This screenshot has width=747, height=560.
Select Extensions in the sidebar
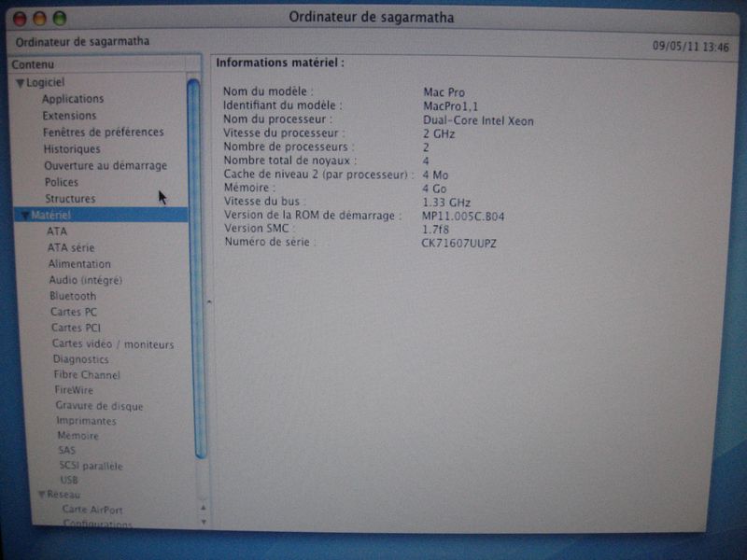tap(69, 116)
